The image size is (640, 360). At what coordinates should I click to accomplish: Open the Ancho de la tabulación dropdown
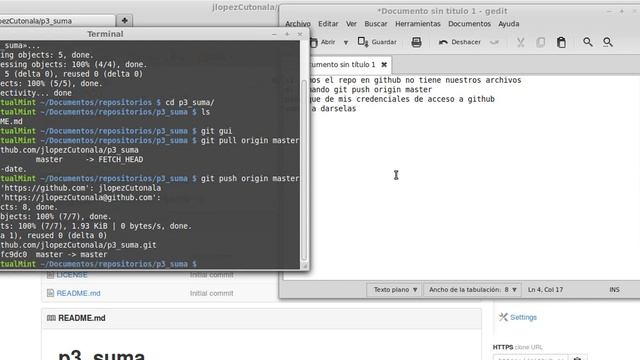pyautogui.click(x=472, y=290)
